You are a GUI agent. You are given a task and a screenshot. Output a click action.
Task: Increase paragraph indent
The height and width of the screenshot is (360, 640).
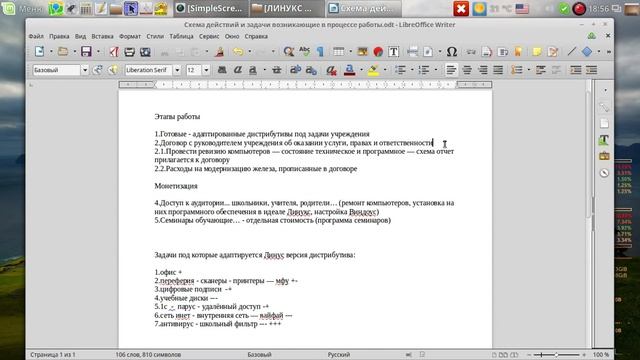point(576,70)
